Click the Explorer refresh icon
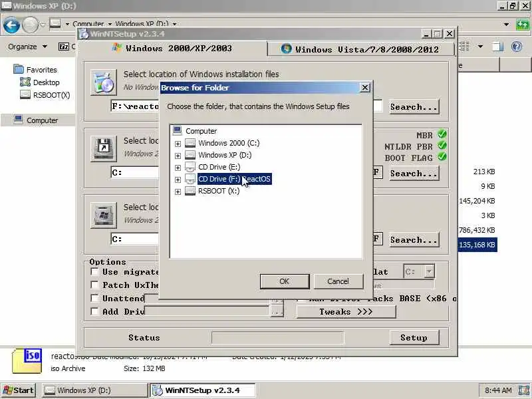 (523, 25)
